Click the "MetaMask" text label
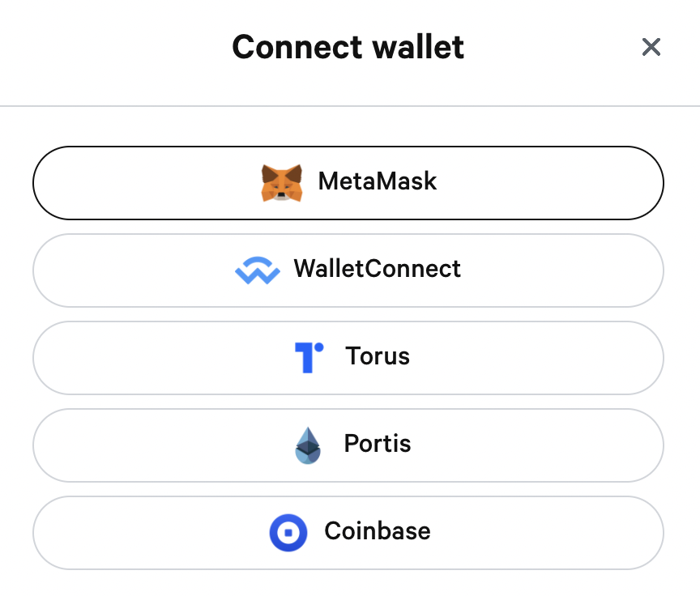The image size is (700, 596). (378, 181)
